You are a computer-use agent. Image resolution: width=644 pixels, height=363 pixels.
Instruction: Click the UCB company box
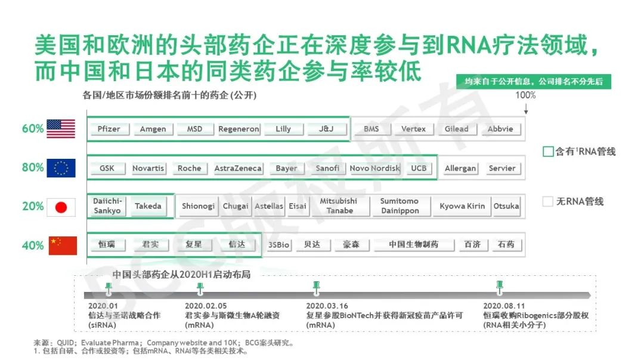tap(419, 168)
